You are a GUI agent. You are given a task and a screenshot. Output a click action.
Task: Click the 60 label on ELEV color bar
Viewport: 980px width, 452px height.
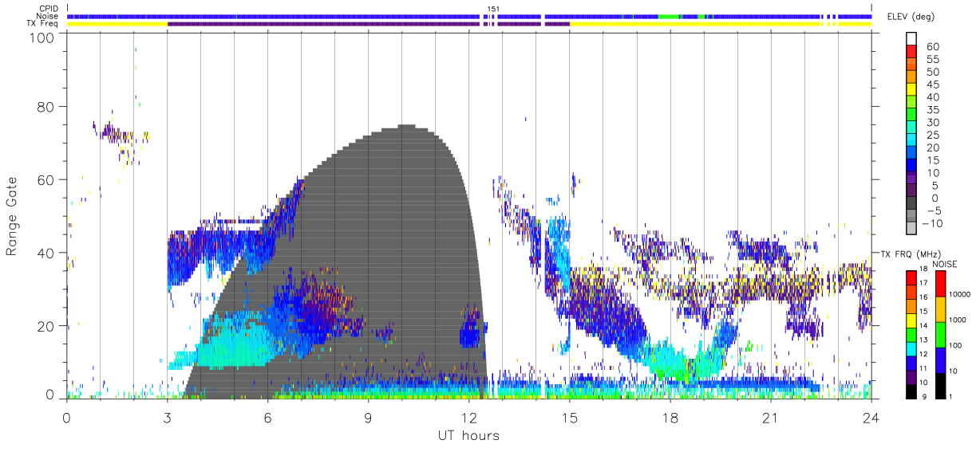(932, 47)
